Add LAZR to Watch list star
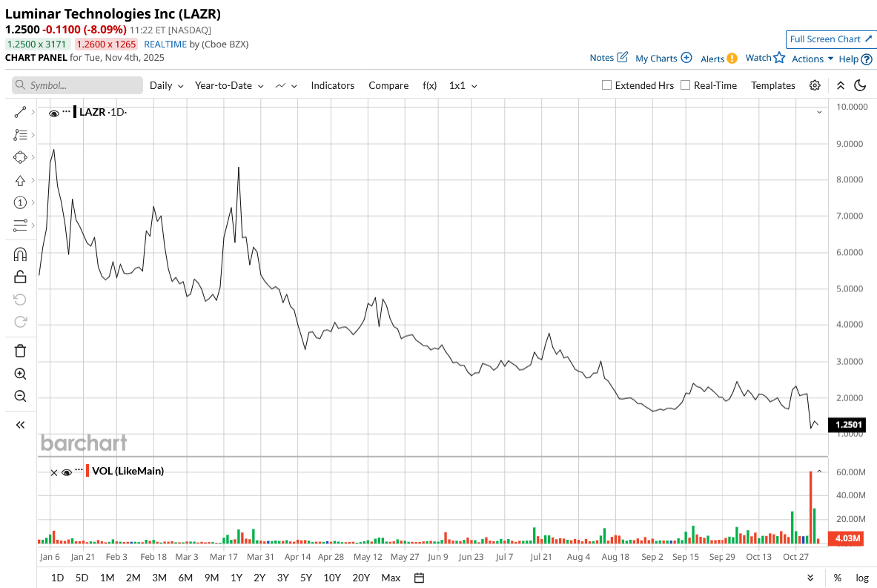 pos(779,57)
